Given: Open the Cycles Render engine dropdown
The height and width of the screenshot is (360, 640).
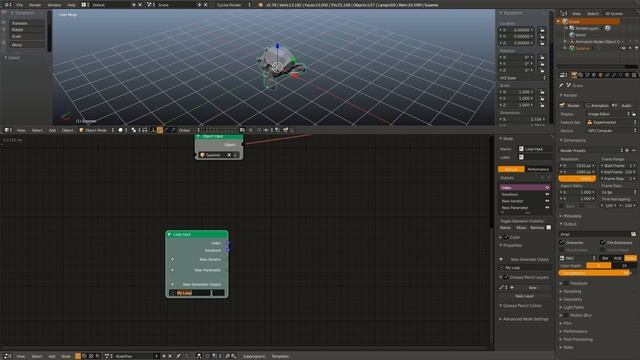Looking at the screenshot, I should click(233, 5).
